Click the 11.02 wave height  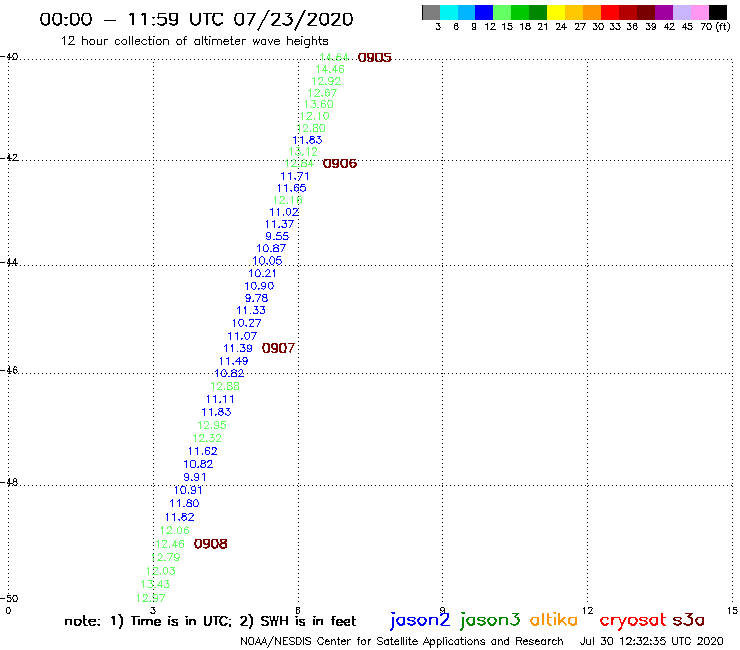(284, 212)
